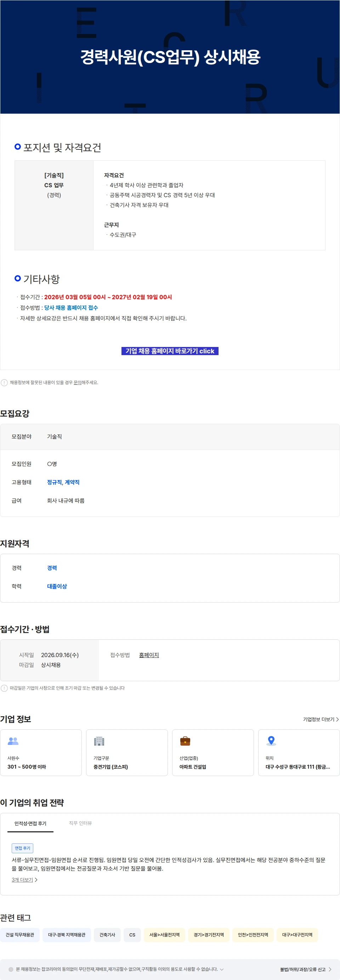Select the 대구·경북 지역채용관 tag
This screenshot has height=980, width=340.
[x=67, y=935]
